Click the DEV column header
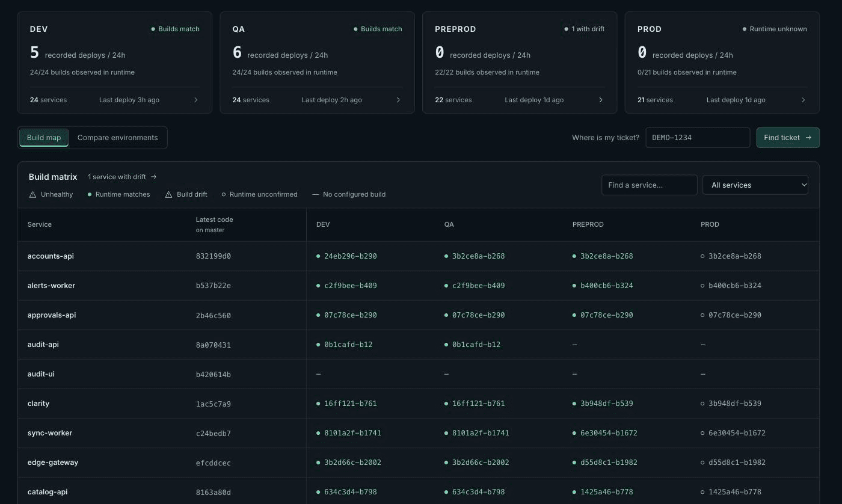Image resolution: width=842 pixels, height=504 pixels. pos(323,224)
